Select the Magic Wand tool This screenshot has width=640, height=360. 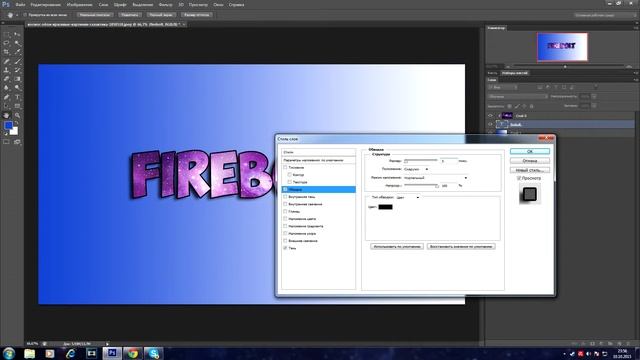(x=18, y=43)
